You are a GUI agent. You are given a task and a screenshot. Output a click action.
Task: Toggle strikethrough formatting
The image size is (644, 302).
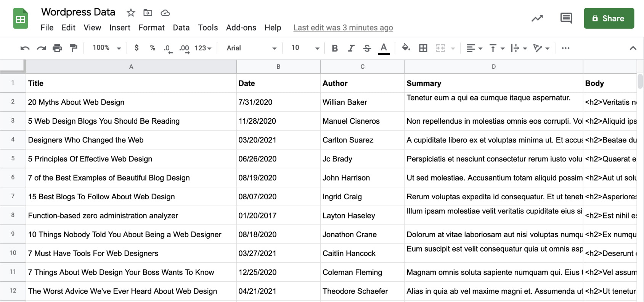367,48
